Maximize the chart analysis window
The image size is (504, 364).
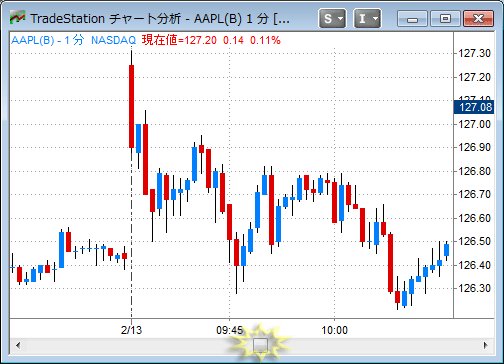coord(445,19)
